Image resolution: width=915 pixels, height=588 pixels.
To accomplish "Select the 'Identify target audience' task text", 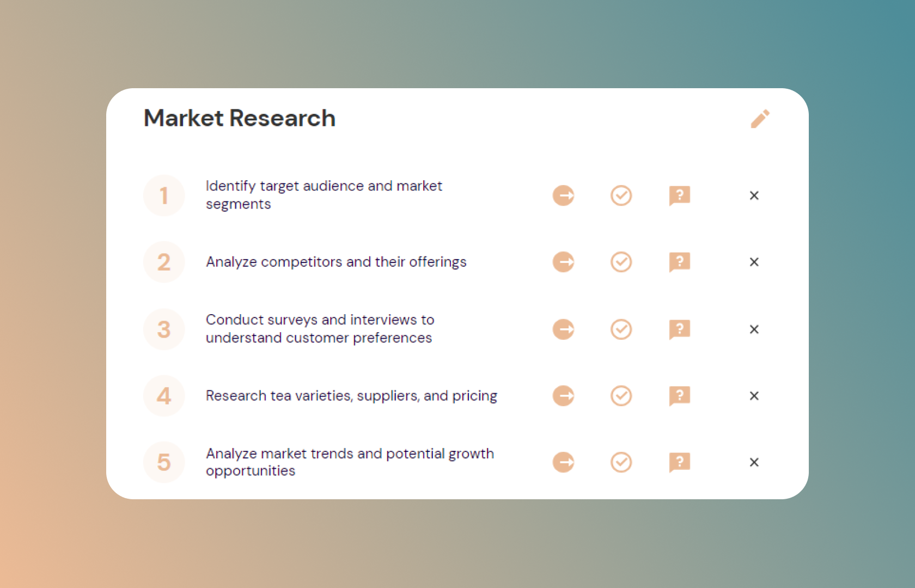I will coord(324,195).
